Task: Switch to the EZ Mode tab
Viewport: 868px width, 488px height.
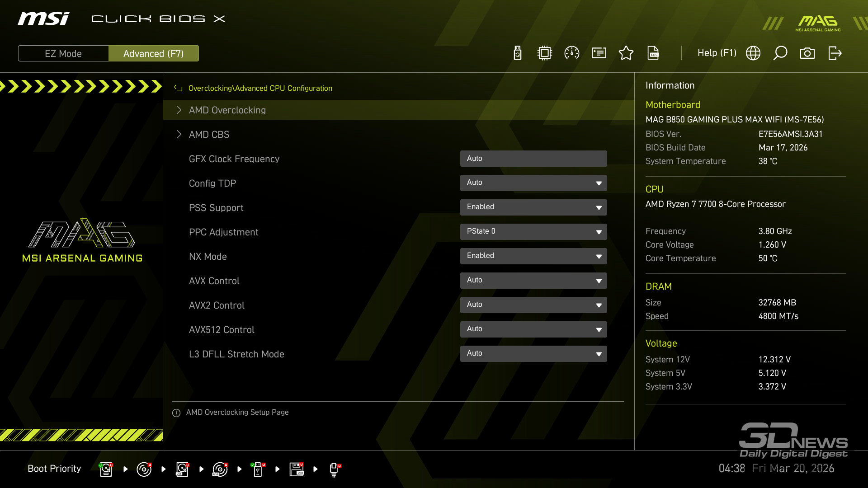Action: point(63,53)
